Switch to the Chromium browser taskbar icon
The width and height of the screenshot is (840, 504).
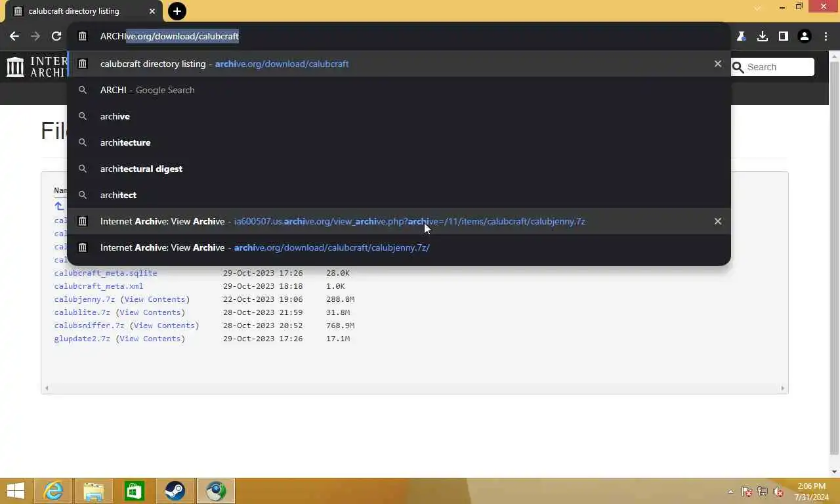216,491
